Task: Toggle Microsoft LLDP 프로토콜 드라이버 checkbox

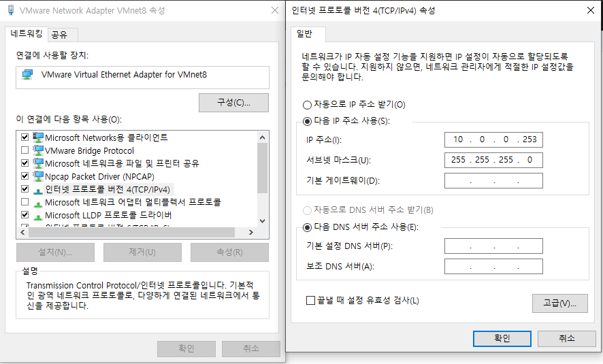Action: 25,215
